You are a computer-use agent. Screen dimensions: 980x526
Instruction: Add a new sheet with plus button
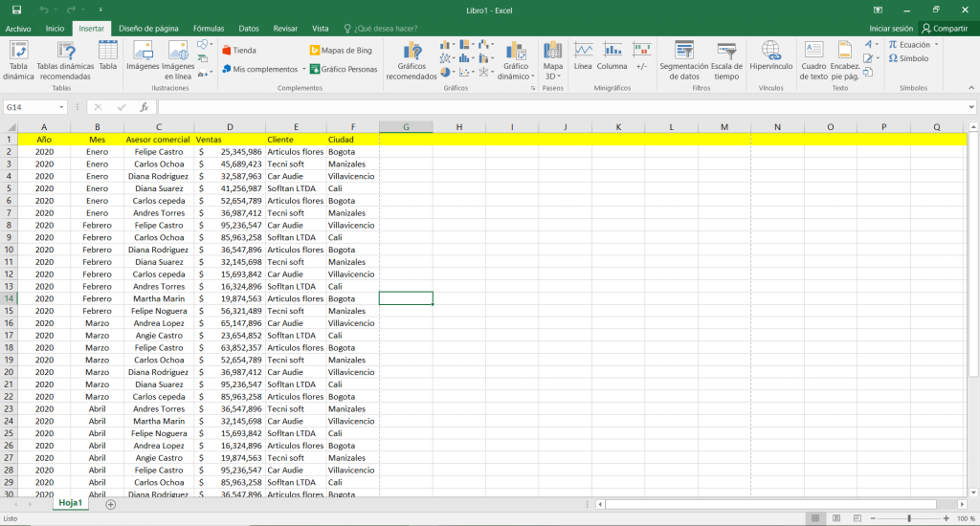coord(111,504)
